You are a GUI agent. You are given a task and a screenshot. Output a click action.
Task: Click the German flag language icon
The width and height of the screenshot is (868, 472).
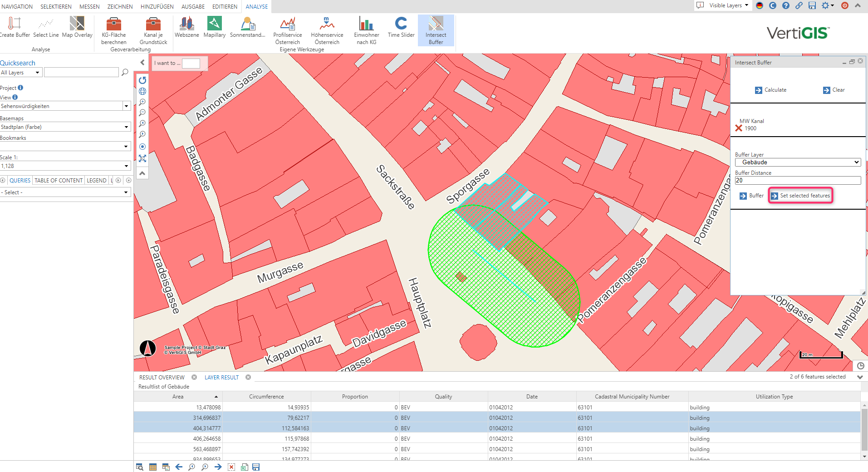point(760,5)
